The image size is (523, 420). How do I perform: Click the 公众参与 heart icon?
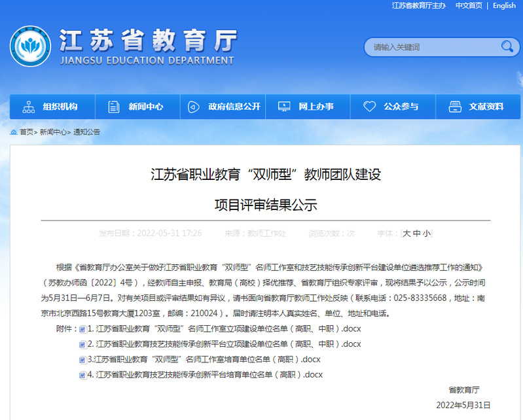pyautogui.click(x=370, y=107)
